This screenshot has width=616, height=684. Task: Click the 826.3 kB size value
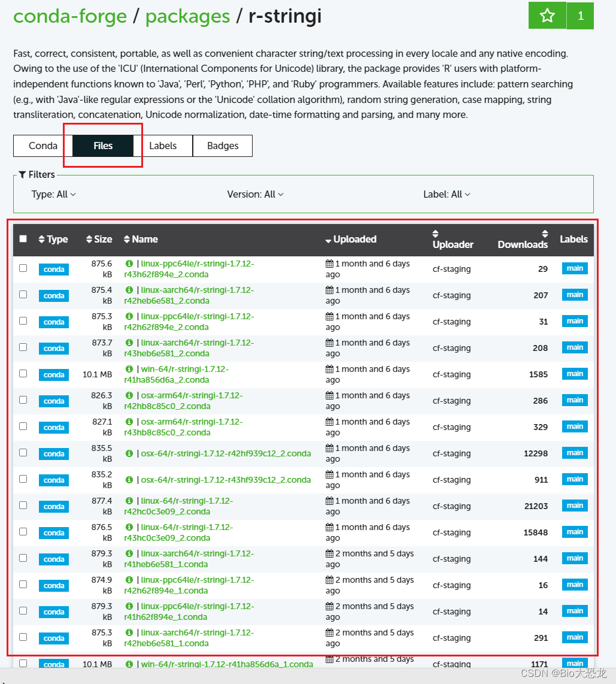pos(102,401)
